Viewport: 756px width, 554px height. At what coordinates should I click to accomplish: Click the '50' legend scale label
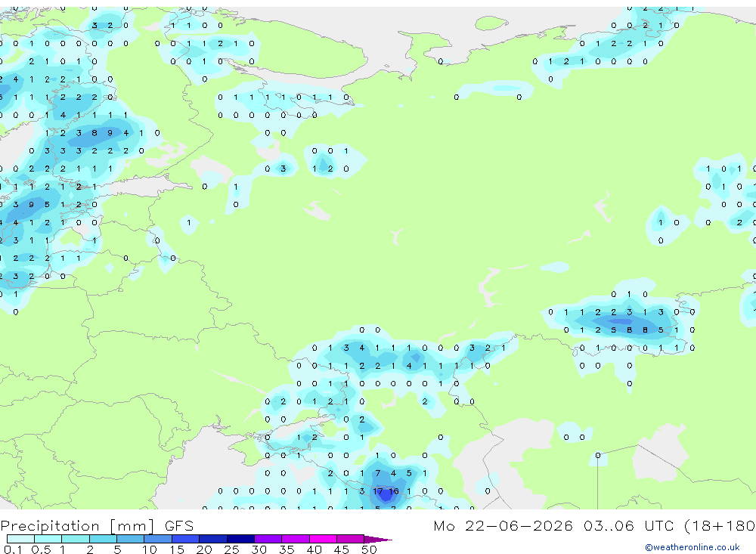[x=370, y=549]
